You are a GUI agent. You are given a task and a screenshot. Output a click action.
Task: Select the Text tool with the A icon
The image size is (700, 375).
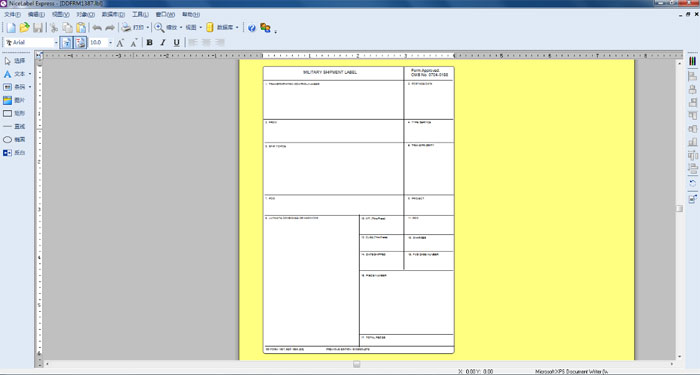point(14,74)
